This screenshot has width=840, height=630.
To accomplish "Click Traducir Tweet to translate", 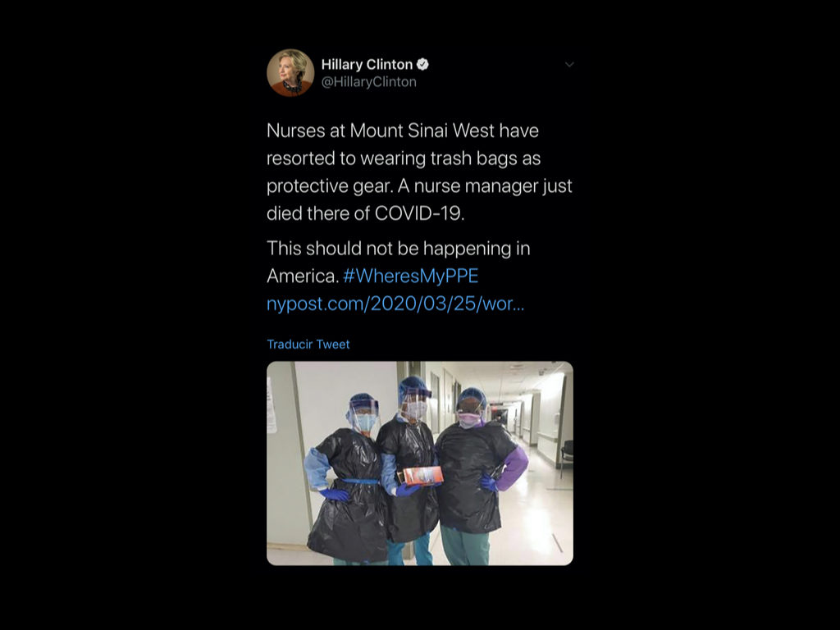I will (x=308, y=344).
